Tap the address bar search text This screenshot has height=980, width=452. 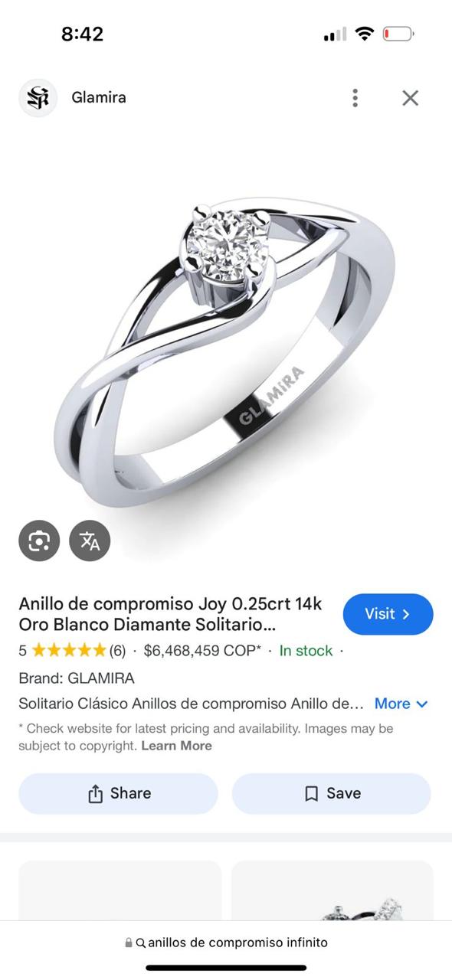(x=237, y=942)
